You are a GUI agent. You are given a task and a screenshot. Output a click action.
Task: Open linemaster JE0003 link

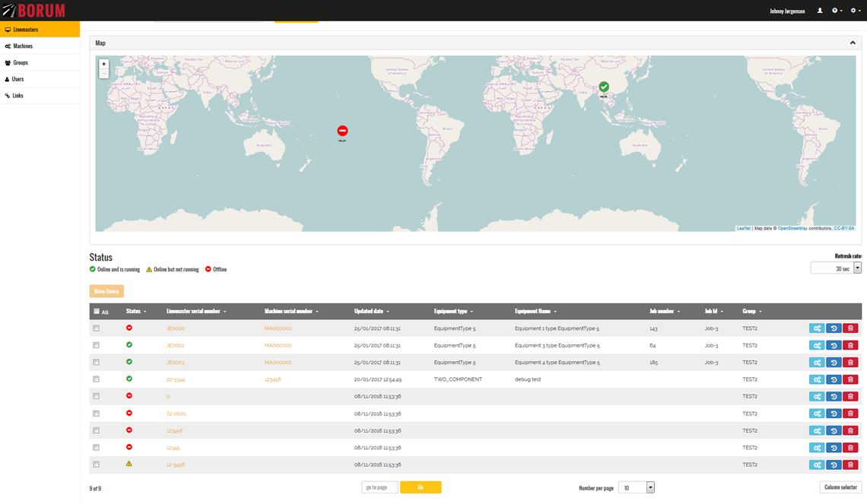[x=176, y=363]
